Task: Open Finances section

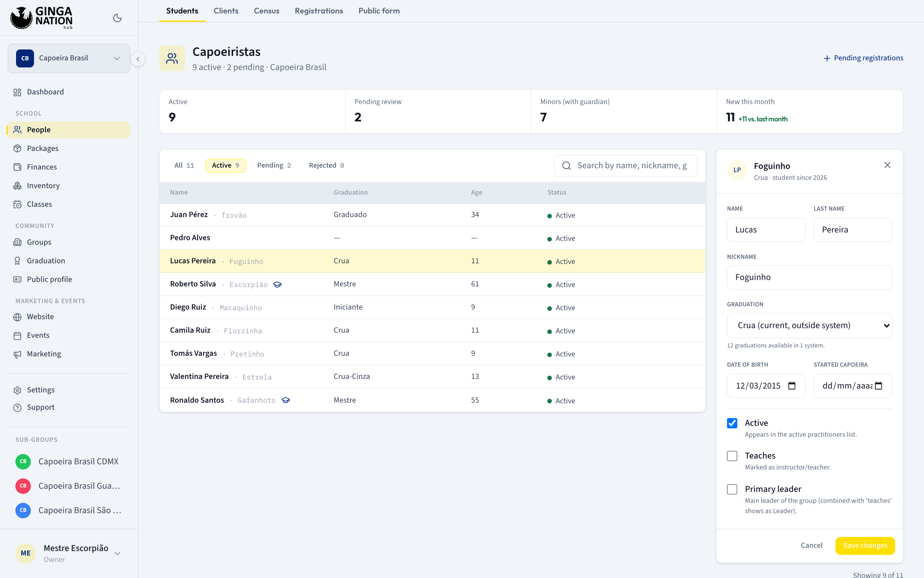Action: [69, 167]
